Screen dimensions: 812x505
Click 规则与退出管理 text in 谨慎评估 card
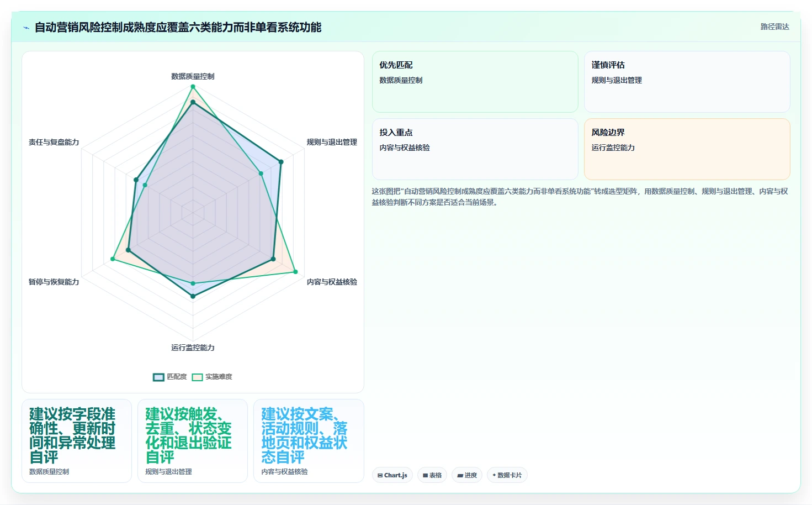(617, 80)
